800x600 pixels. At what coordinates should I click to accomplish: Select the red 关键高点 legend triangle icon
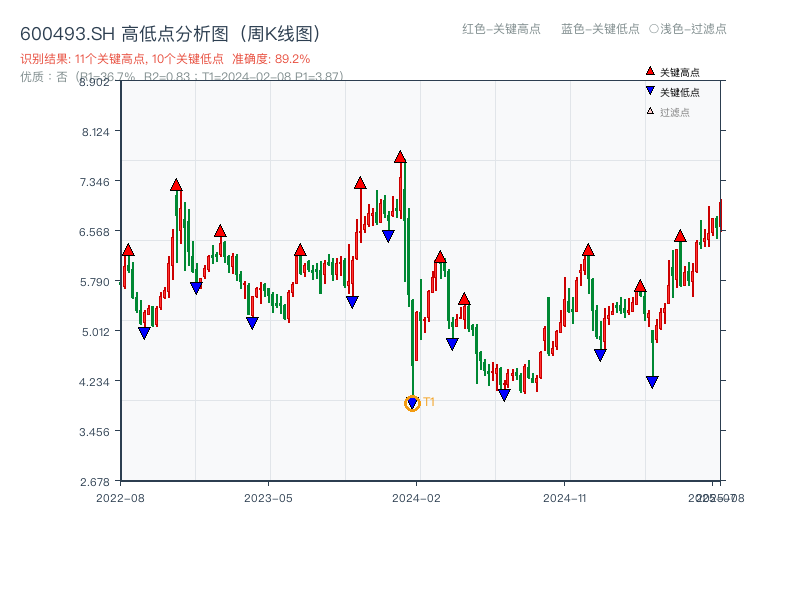pyautogui.click(x=649, y=71)
